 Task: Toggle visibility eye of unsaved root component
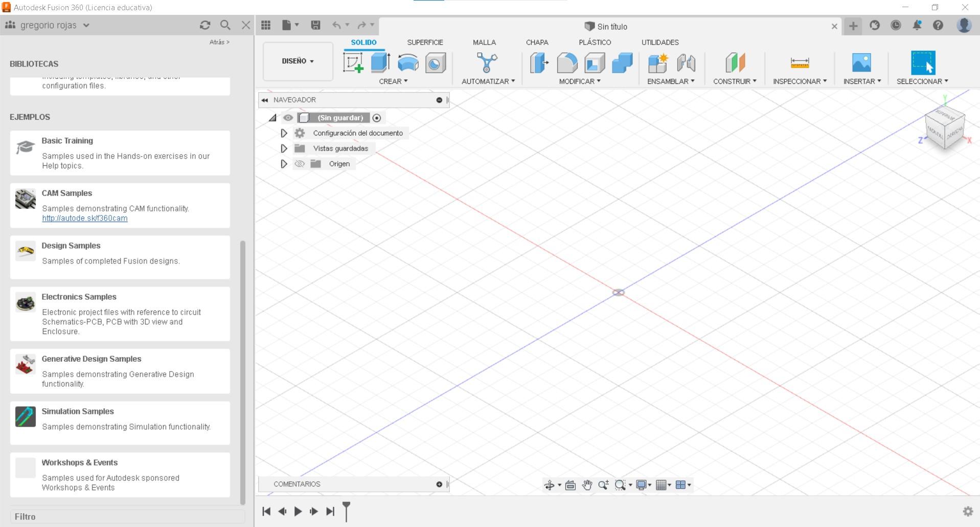point(288,118)
